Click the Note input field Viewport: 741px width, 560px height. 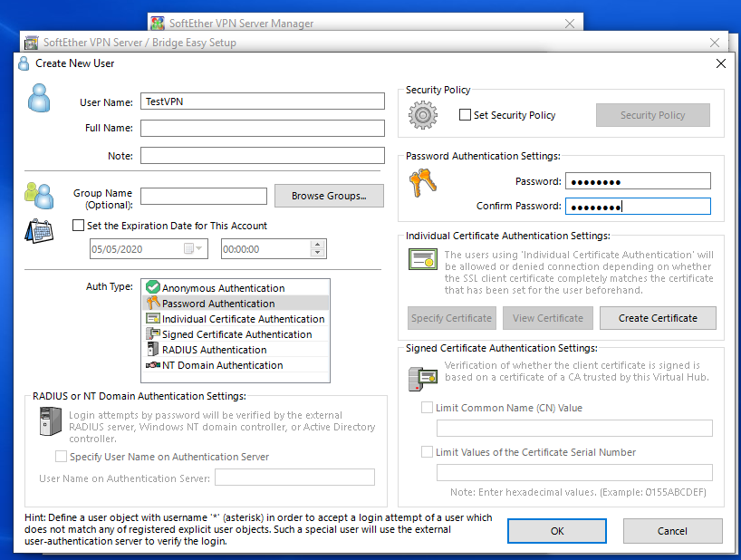[x=263, y=156]
